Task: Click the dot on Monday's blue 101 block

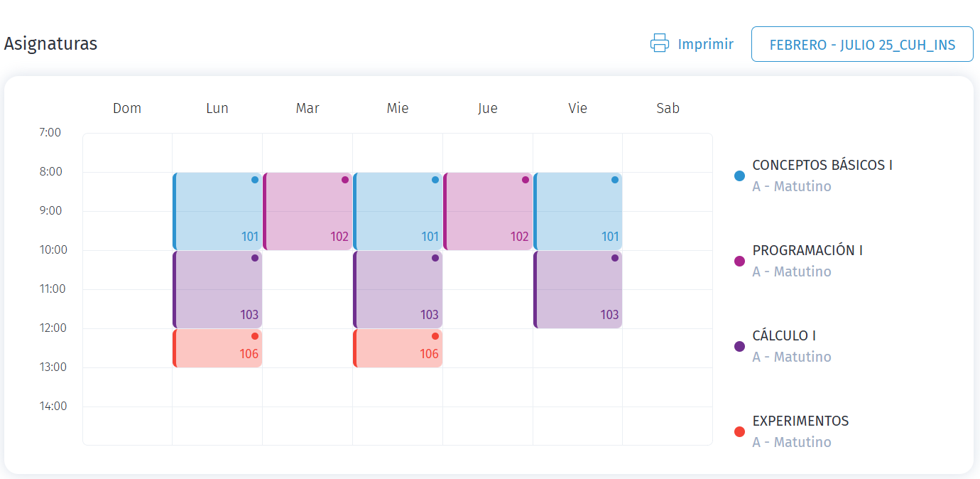Action: coord(255,180)
